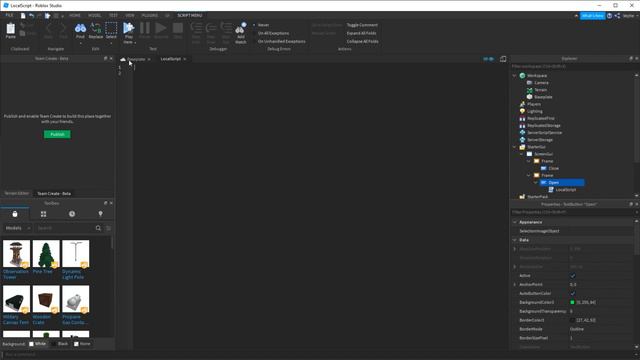Collapse the Workspace tree node
The width and height of the screenshot is (640, 360).
[515, 76]
